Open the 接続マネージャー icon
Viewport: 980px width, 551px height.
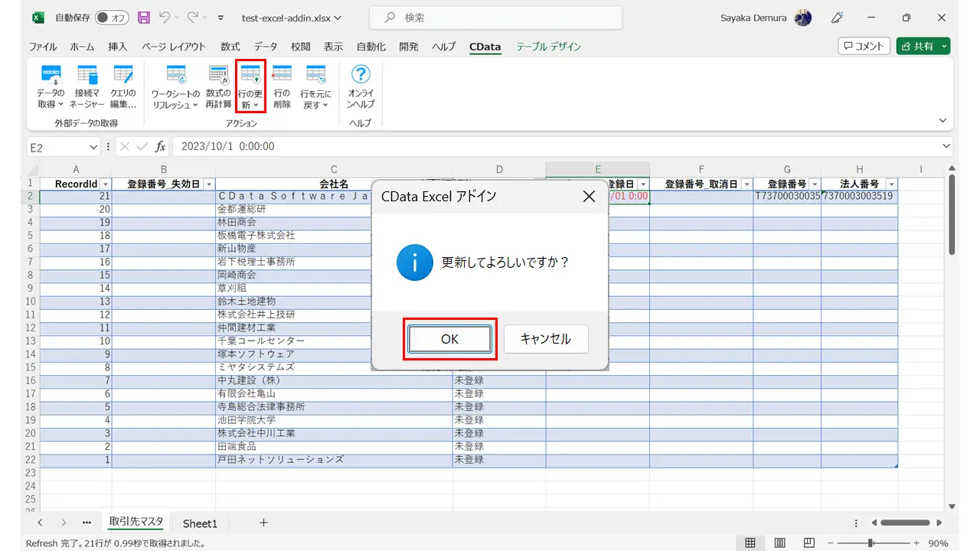click(87, 86)
